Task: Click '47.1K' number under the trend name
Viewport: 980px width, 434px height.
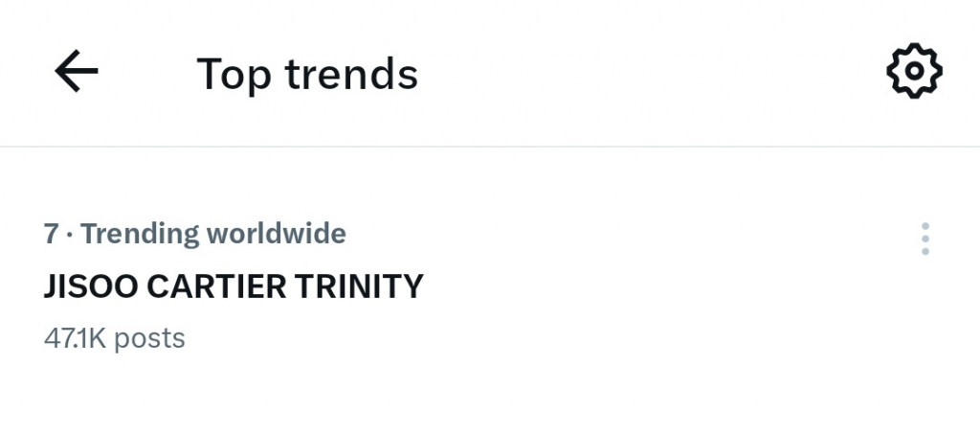Action: coord(76,338)
